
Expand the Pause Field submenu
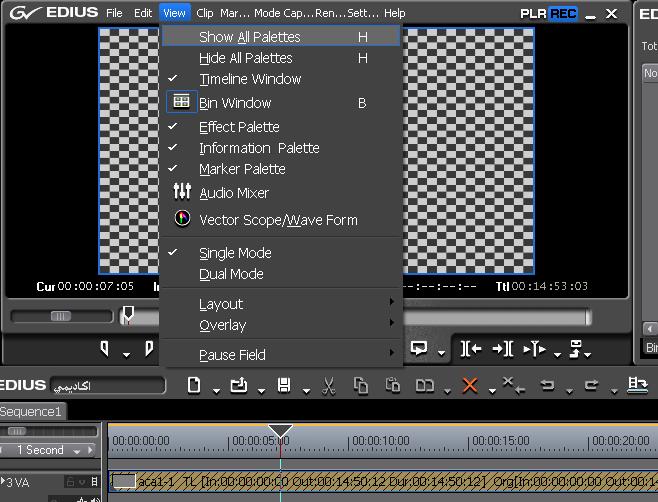point(232,355)
